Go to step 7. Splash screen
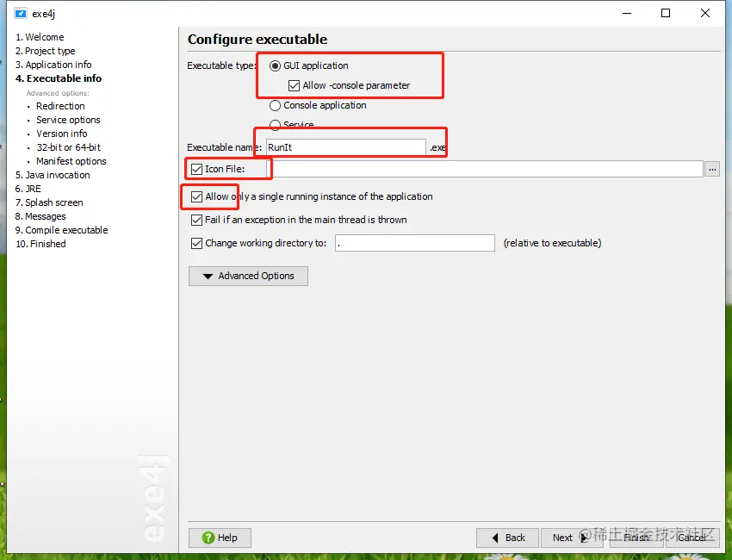The height and width of the screenshot is (560, 732). [49, 202]
